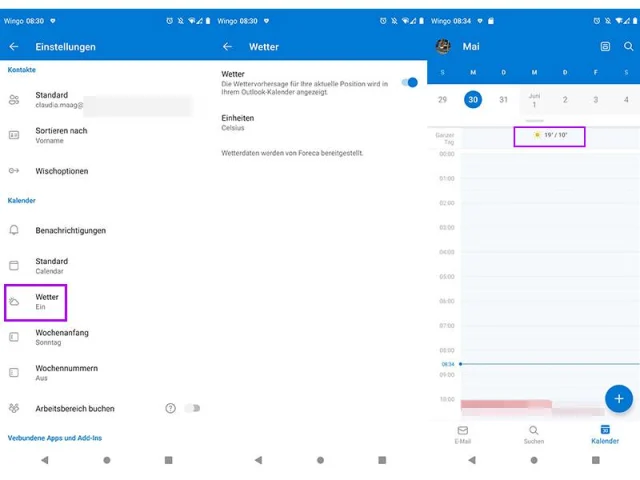Tap Android home button in Wetter screen
Image resolution: width=640 pixels, height=480 pixels.
[320, 460]
